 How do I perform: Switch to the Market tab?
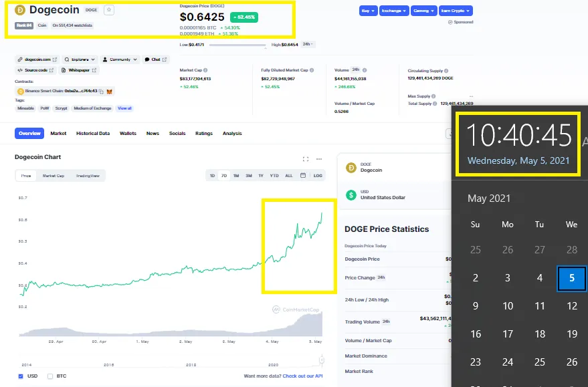[58, 134]
